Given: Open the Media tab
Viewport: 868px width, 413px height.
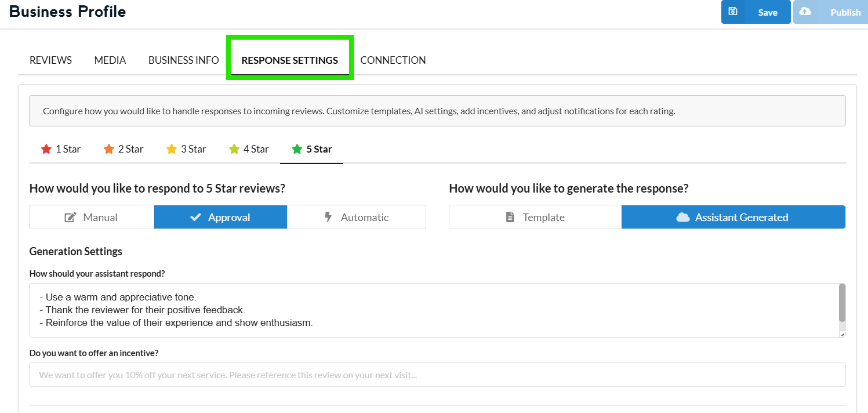Looking at the screenshot, I should [x=110, y=60].
